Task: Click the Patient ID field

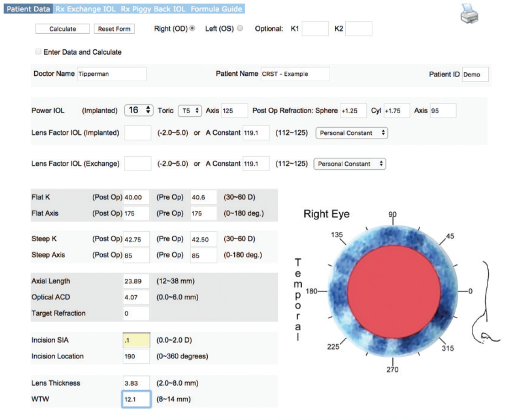Action: click(475, 74)
